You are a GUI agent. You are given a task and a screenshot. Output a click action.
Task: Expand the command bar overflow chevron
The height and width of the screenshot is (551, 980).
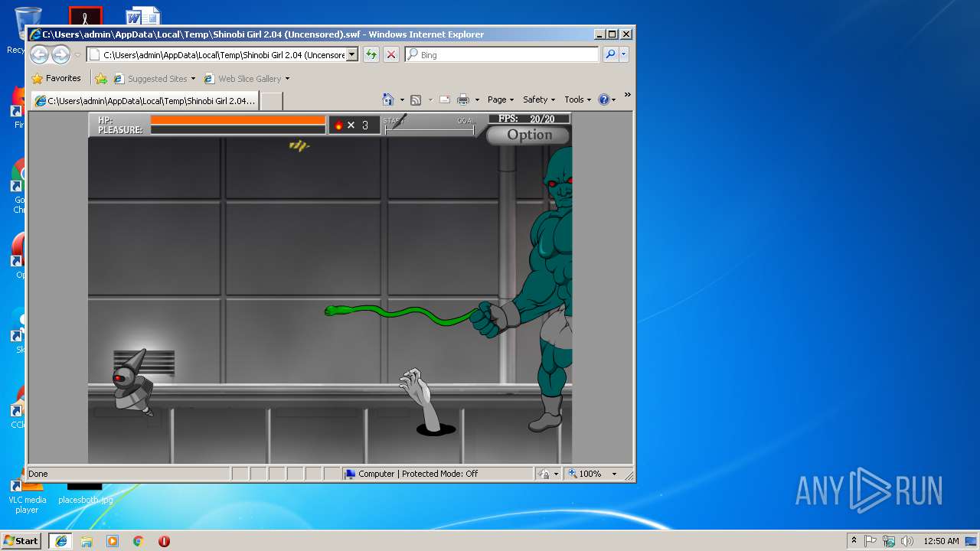point(627,95)
